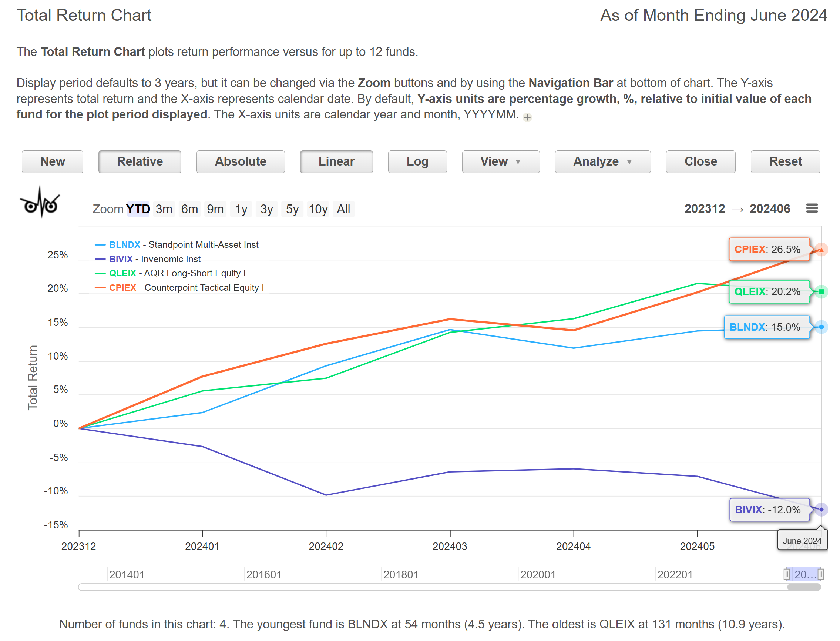Viewport: 840px width, 641px height.
Task: Open the Analyze dropdown
Action: [602, 161]
